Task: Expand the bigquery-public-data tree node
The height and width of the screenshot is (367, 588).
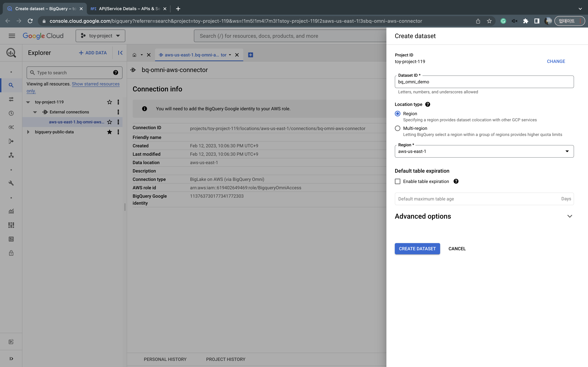Action: [28, 132]
